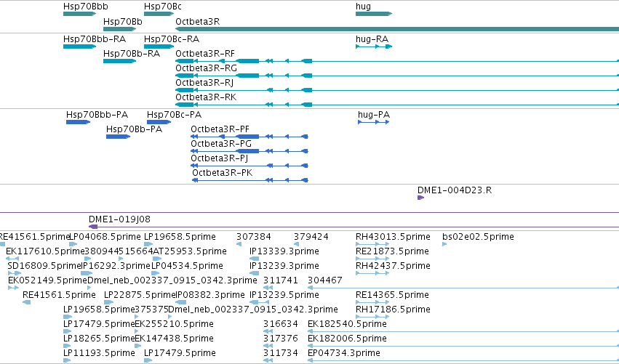
Task: Click EST EK182006.5prime
Action: pos(347,339)
